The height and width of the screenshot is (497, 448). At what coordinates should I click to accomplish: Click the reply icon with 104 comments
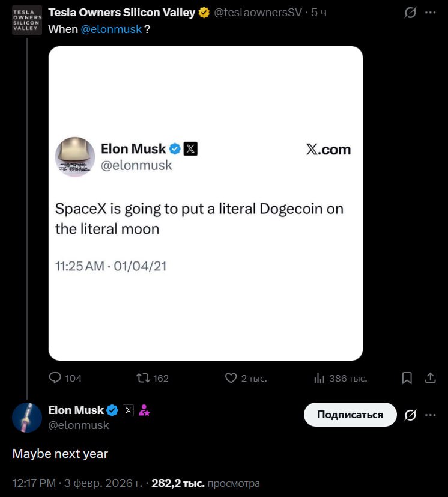point(55,378)
